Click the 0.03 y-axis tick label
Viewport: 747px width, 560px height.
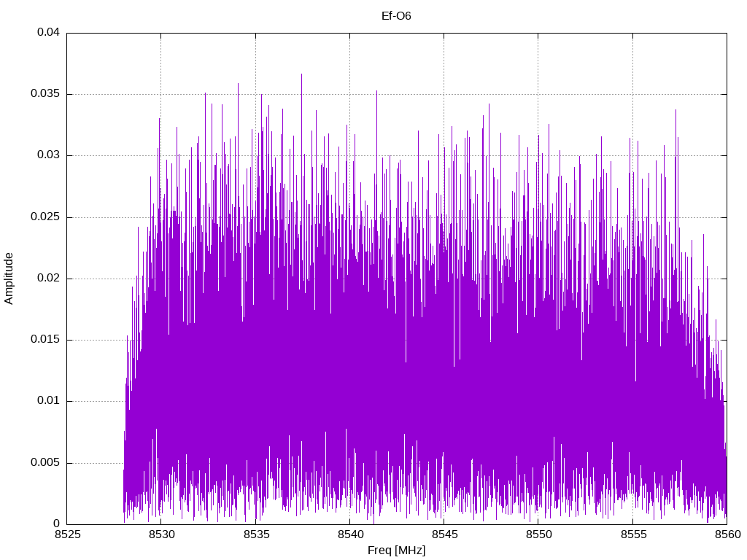click(x=49, y=155)
